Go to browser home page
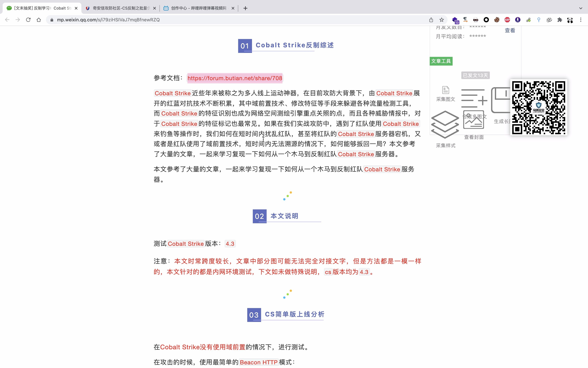 pyautogui.click(x=39, y=20)
